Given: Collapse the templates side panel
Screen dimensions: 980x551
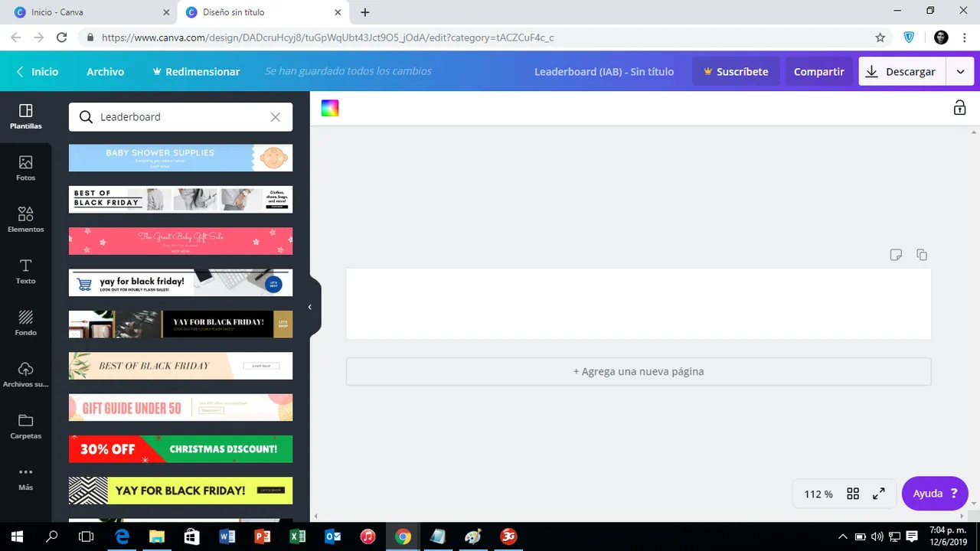Looking at the screenshot, I should click(x=309, y=306).
